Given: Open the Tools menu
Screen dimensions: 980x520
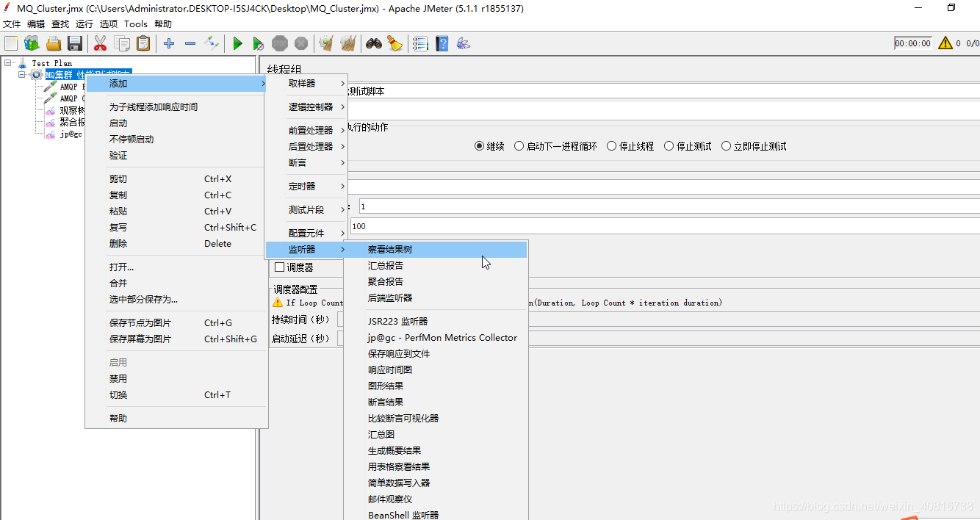Looking at the screenshot, I should click(x=136, y=24).
